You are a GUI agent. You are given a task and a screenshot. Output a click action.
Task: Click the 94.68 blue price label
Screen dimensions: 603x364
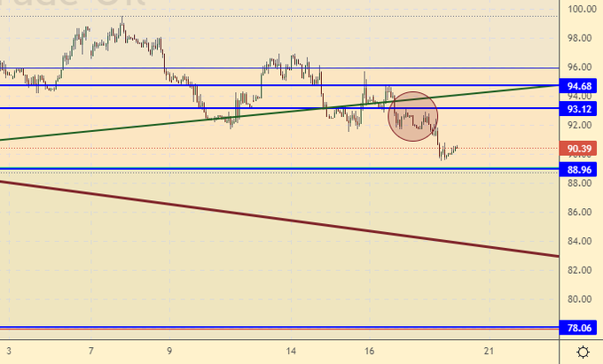[x=583, y=86]
